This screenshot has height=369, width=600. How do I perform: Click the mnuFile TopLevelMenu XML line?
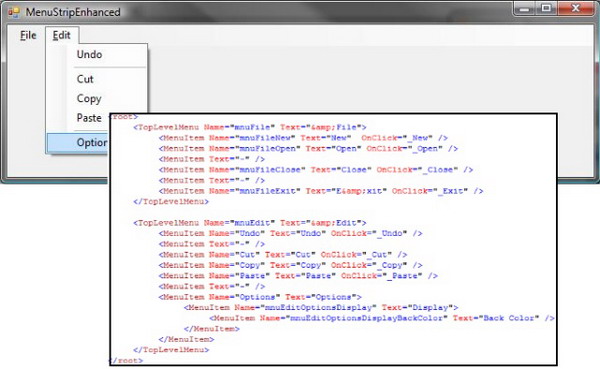(249, 127)
